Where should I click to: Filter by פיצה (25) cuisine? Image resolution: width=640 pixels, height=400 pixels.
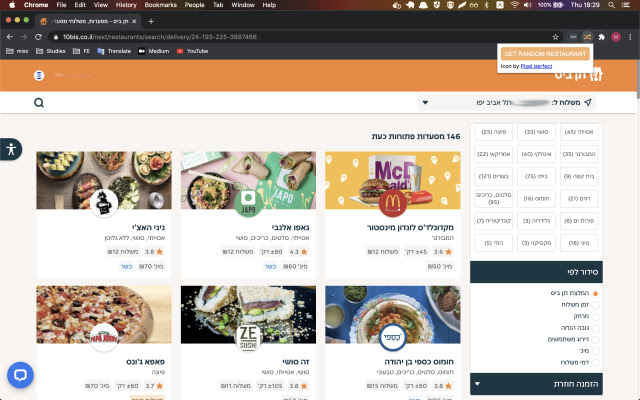493,132
